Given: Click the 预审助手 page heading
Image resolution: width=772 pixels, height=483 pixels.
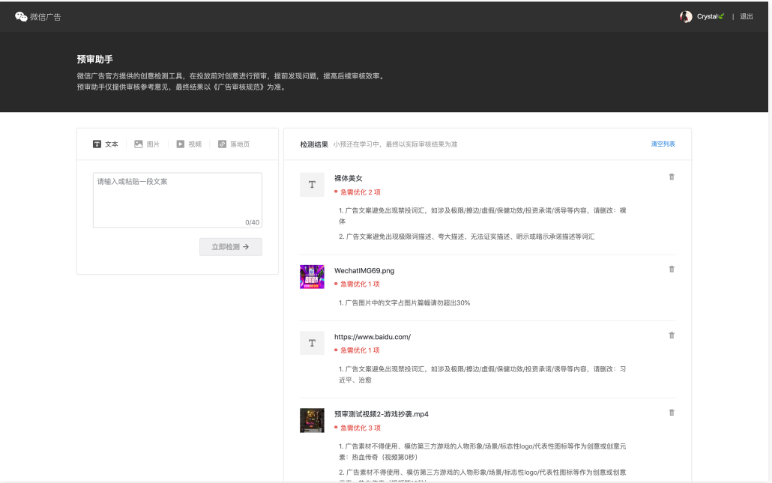Looking at the screenshot, I should click(x=95, y=59).
